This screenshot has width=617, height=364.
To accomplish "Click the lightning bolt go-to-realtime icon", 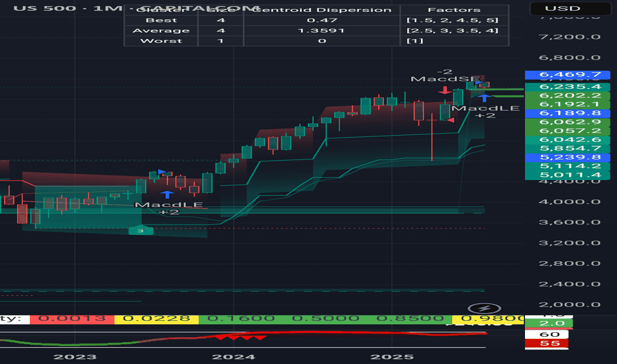I will click(485, 308).
